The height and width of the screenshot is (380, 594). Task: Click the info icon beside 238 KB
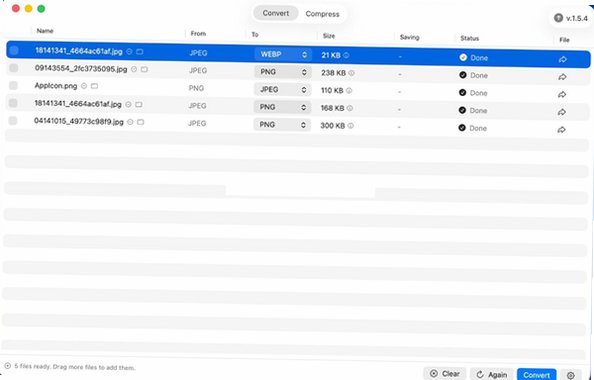(x=352, y=73)
